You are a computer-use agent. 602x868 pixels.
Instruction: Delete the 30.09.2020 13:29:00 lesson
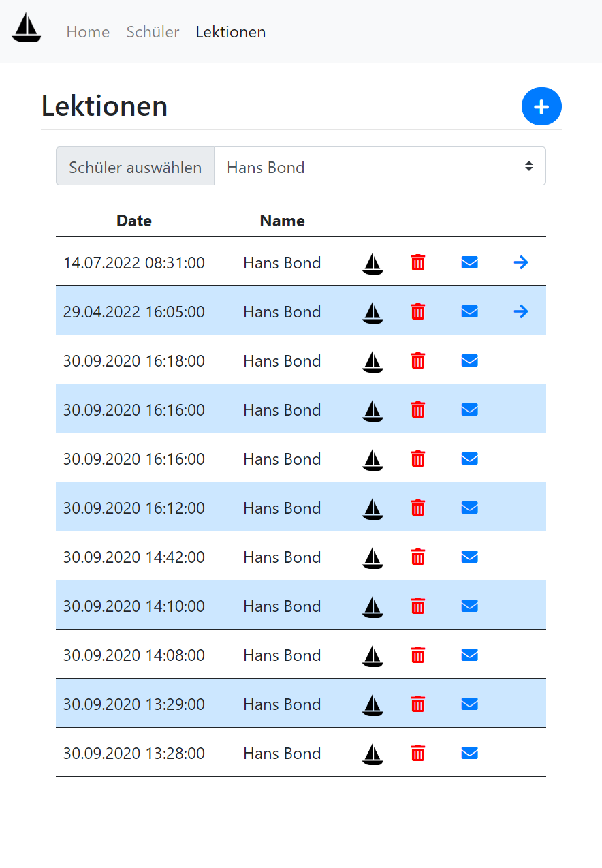click(x=418, y=704)
